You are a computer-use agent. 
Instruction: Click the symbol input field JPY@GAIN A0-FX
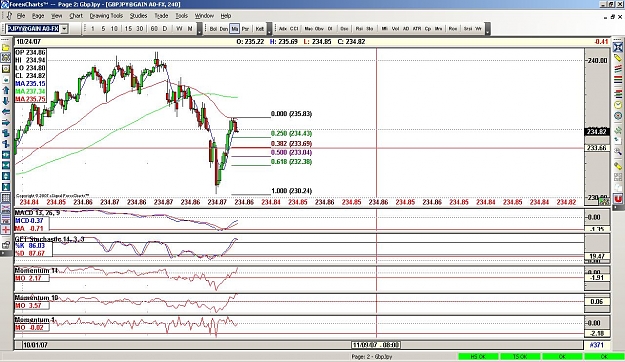(33, 29)
